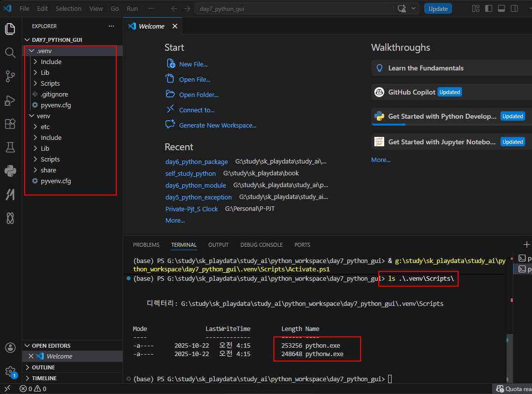Click Generate New Workspace... link
Viewport: 532px width, 394px height.
pos(218,125)
